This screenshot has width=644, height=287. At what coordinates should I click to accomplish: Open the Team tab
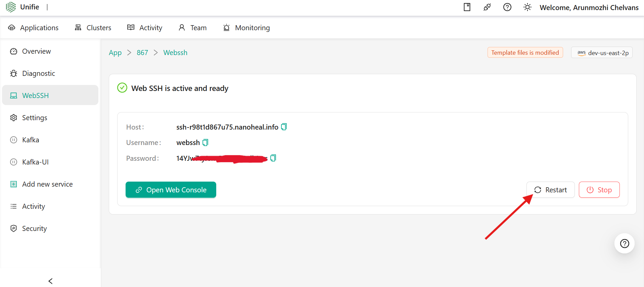192,28
